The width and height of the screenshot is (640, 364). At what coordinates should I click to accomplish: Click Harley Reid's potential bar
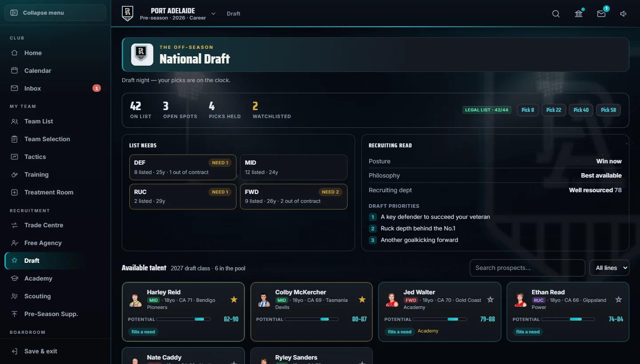(x=184, y=319)
